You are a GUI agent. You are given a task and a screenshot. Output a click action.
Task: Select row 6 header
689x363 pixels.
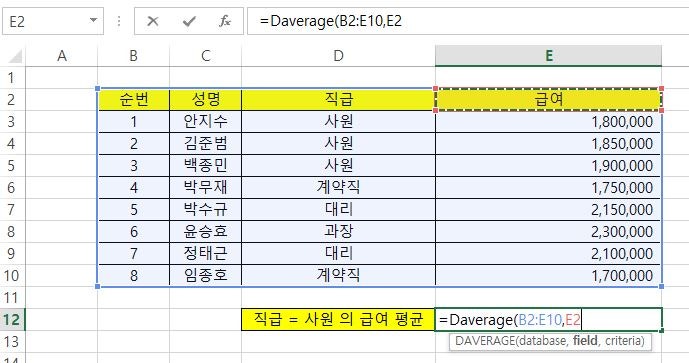click(x=12, y=188)
